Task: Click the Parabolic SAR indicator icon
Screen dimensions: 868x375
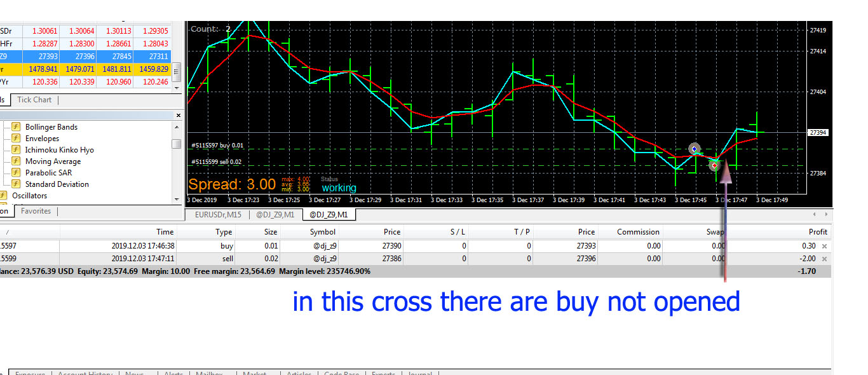Action: pyautogui.click(x=16, y=173)
